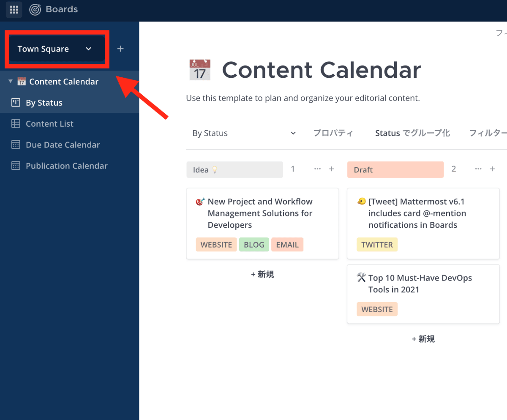The width and height of the screenshot is (507, 420).
Task: Open the フィルター filter menu
Action: coord(488,133)
